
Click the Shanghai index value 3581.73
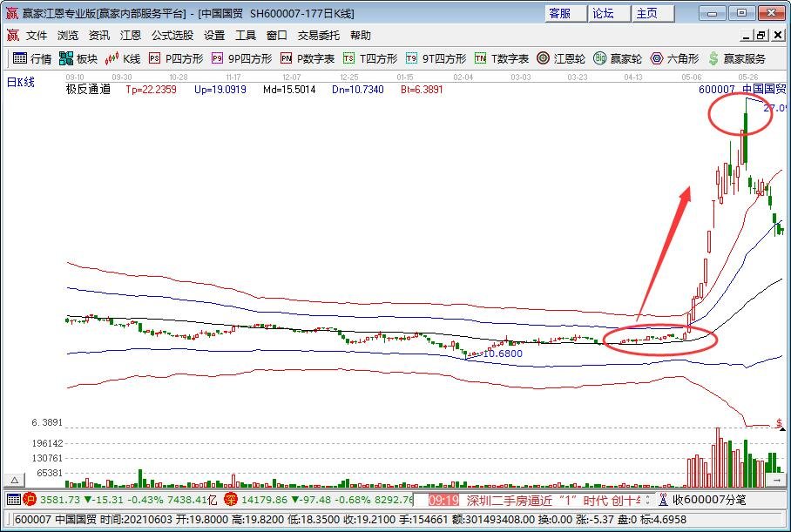point(59,500)
